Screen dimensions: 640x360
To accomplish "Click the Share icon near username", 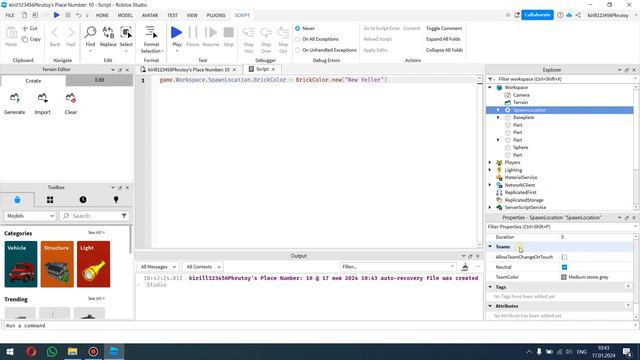I will point(578,15).
